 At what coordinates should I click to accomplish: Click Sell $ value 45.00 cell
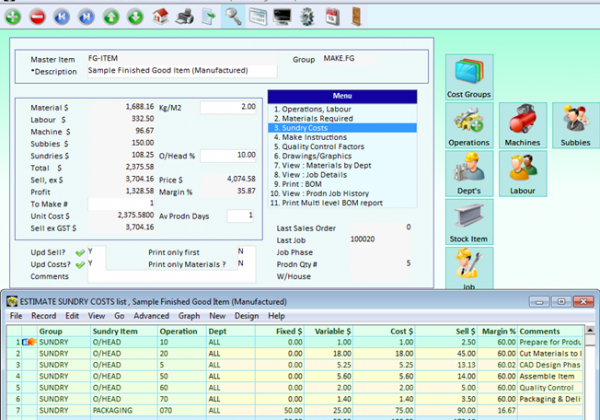[447, 353]
